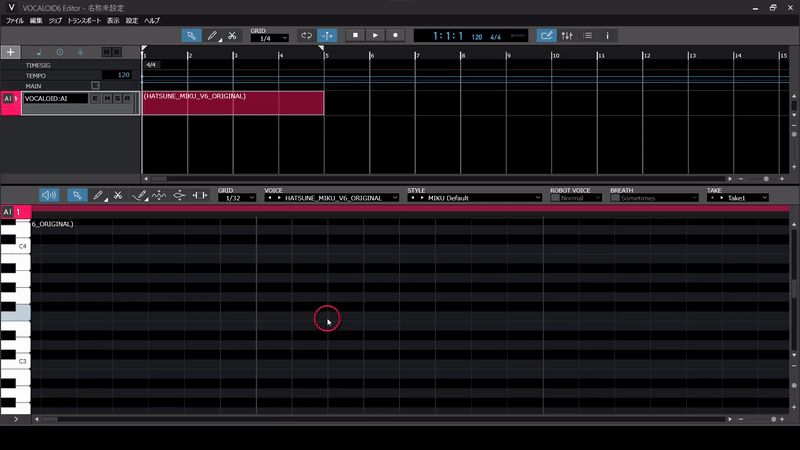Select pencil tool in piano roll toolbar

click(x=98, y=195)
